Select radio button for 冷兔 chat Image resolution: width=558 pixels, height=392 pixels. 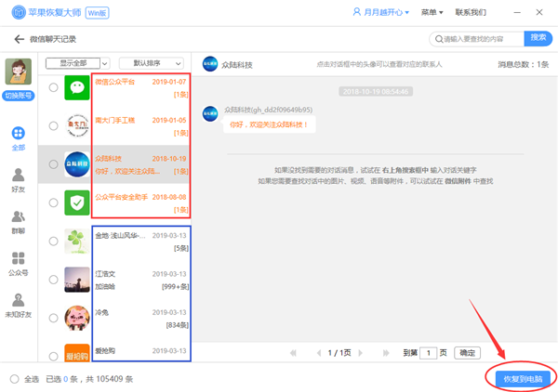pos(53,318)
